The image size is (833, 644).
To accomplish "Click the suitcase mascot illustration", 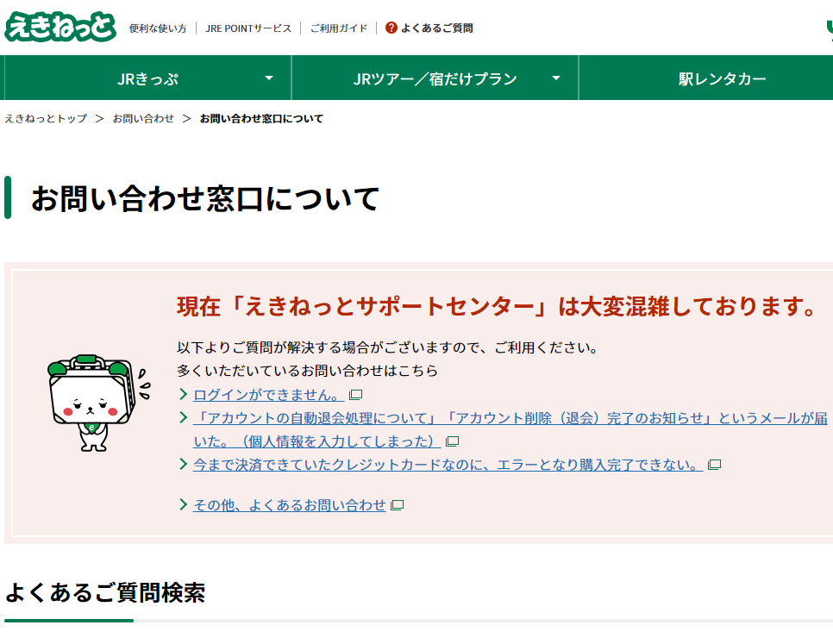I will pos(99,403).
